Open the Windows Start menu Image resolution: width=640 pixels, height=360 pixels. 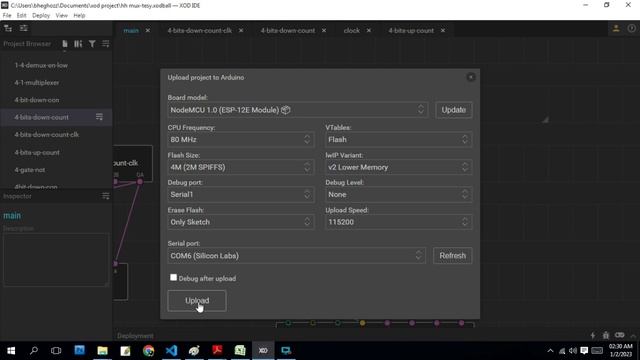point(11,351)
